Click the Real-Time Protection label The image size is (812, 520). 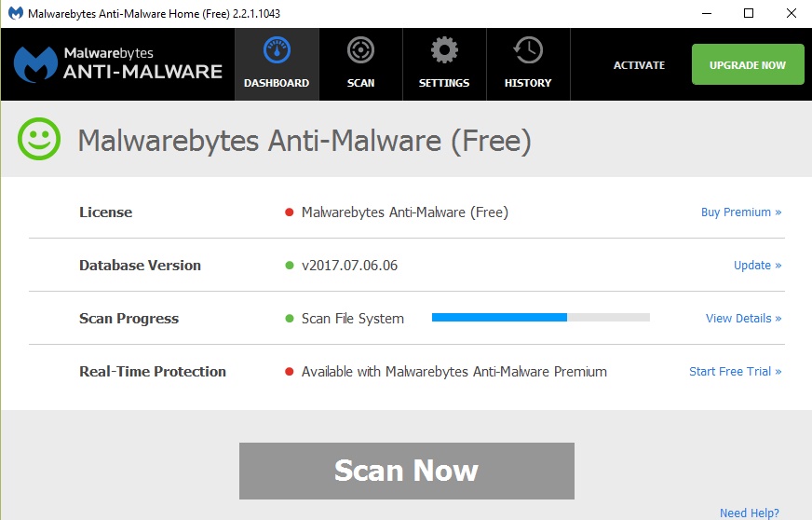click(x=153, y=371)
